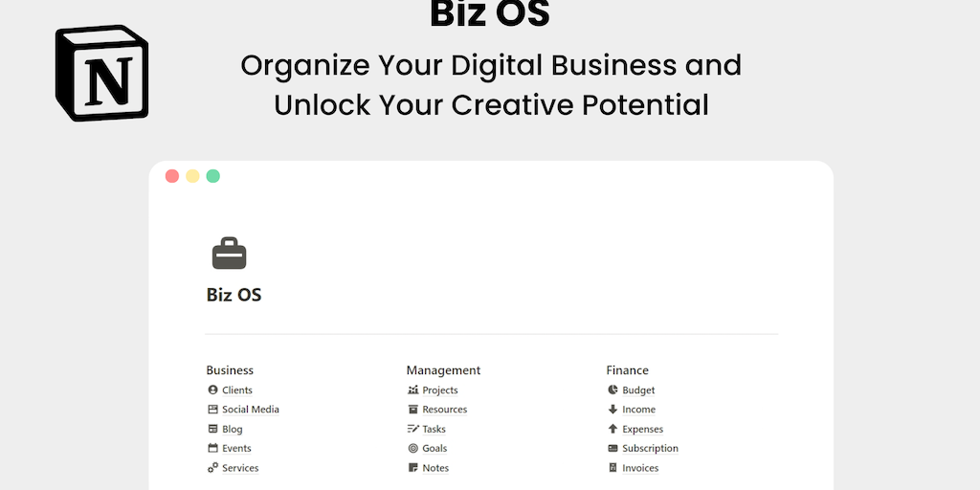
Task: Click the Projects group icon
Action: point(412,390)
